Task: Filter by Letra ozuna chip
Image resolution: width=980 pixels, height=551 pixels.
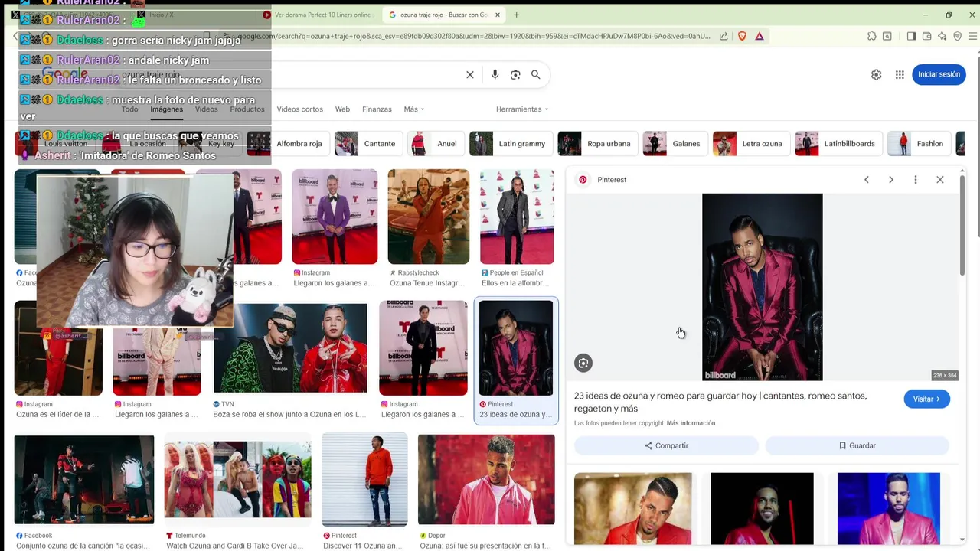Action: [x=750, y=144]
